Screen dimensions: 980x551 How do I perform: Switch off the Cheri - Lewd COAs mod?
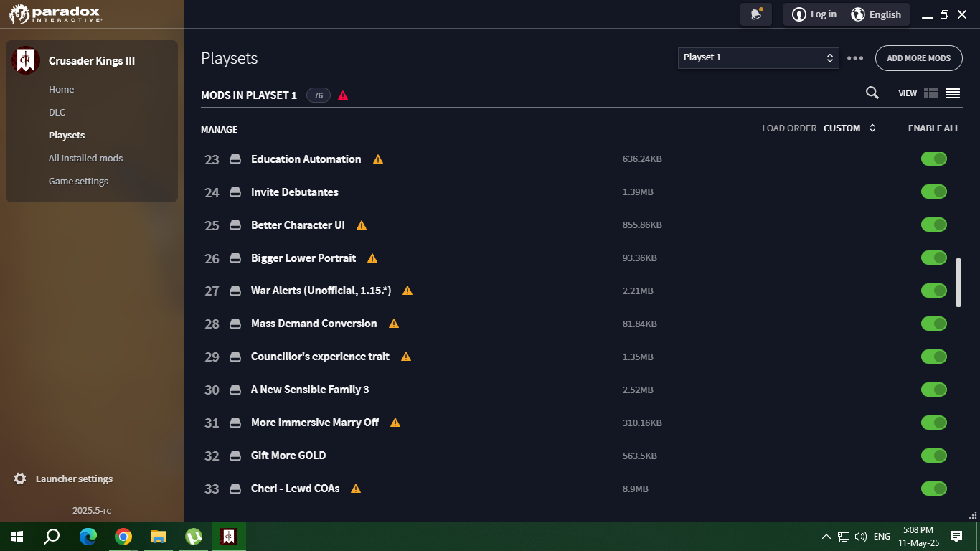934,489
